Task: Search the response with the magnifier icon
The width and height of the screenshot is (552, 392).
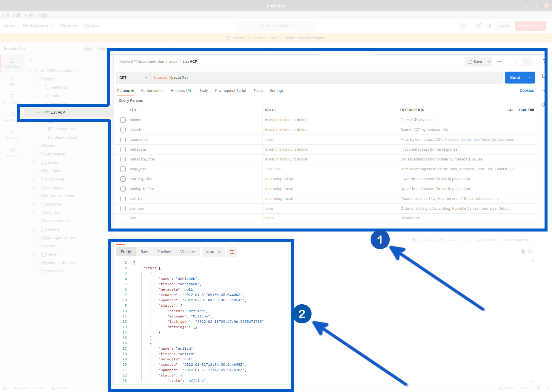Action: (x=531, y=251)
